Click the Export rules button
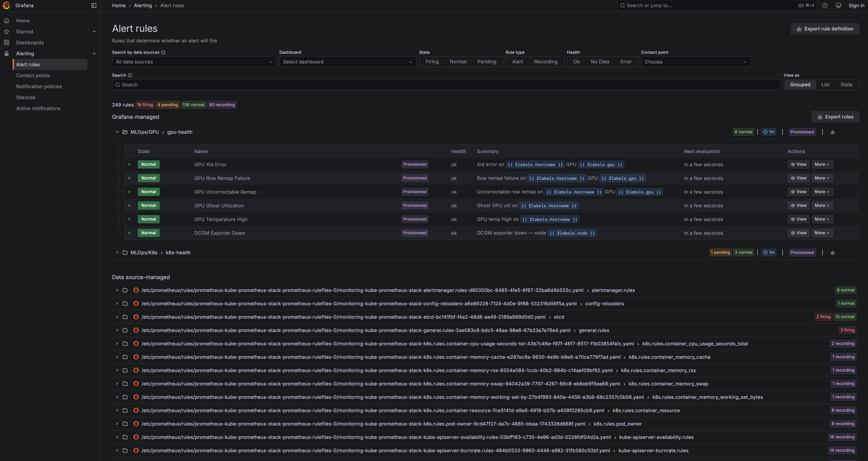Screen dimensions: 868x461 coord(835,117)
